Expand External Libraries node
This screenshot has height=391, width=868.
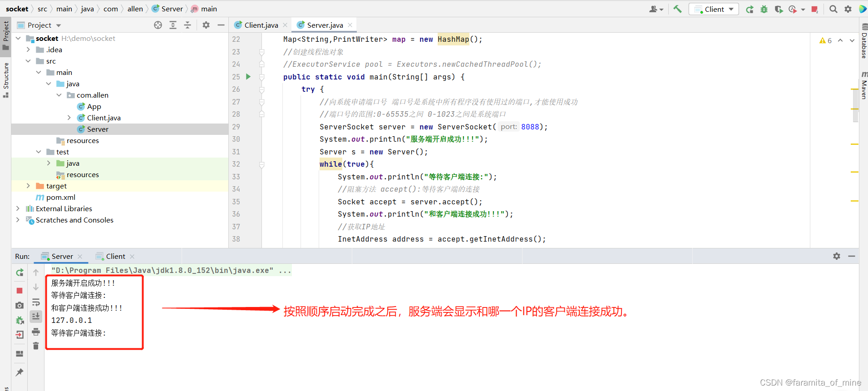pos(18,209)
